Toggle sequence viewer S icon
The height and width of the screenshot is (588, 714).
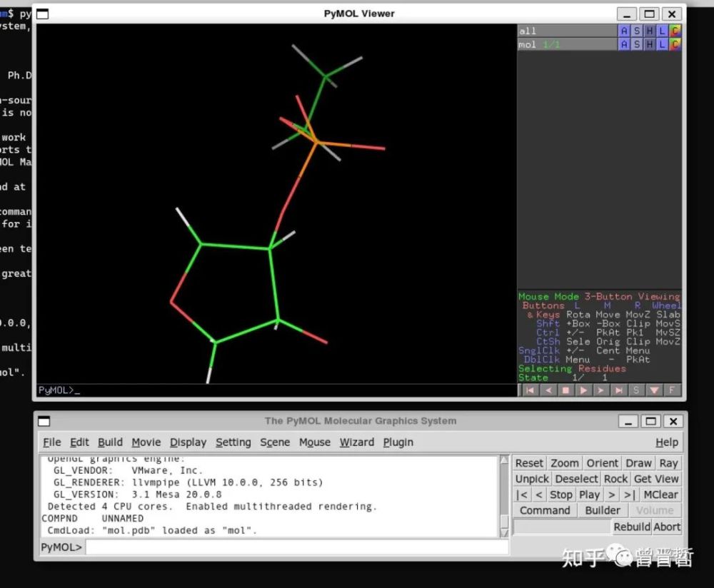point(636,390)
